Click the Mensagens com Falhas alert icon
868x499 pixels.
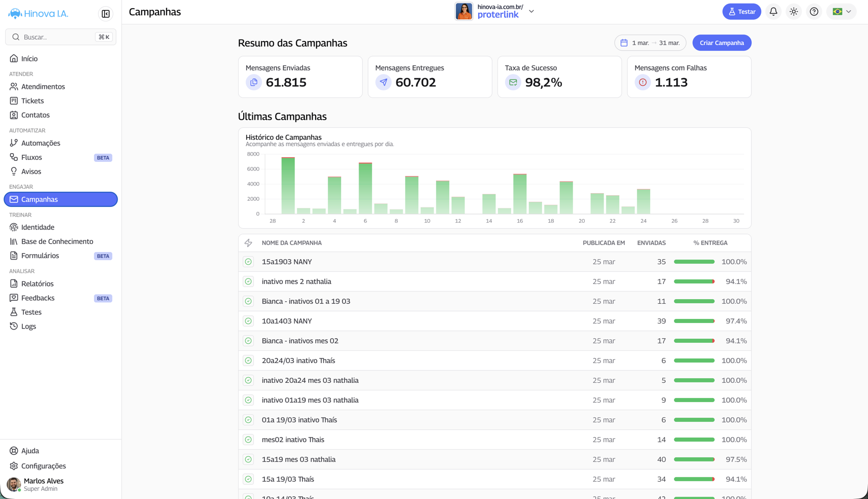click(643, 82)
